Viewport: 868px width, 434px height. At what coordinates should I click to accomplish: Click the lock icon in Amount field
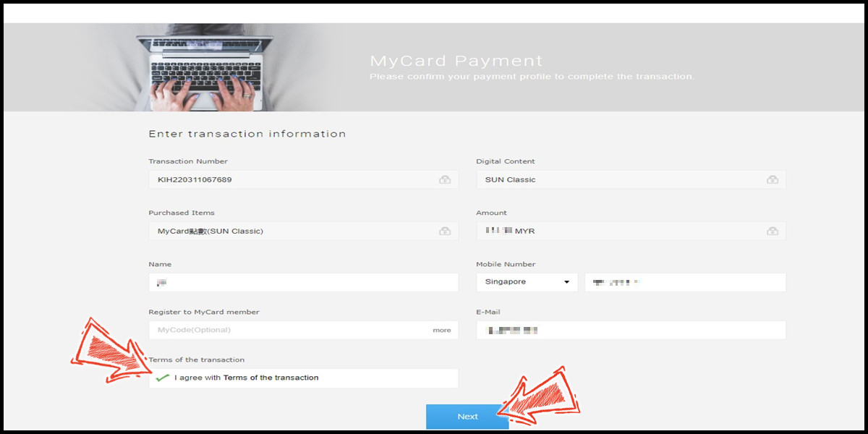tap(773, 231)
